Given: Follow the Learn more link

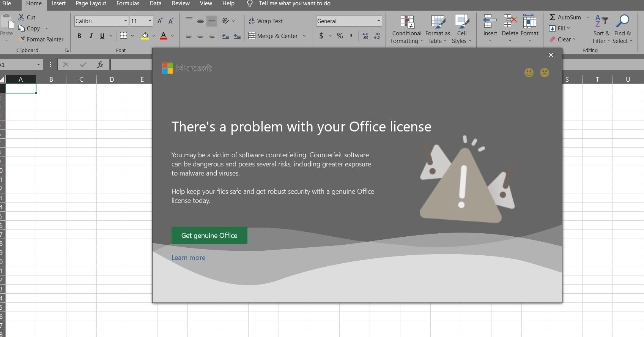Looking at the screenshot, I should pos(188,258).
